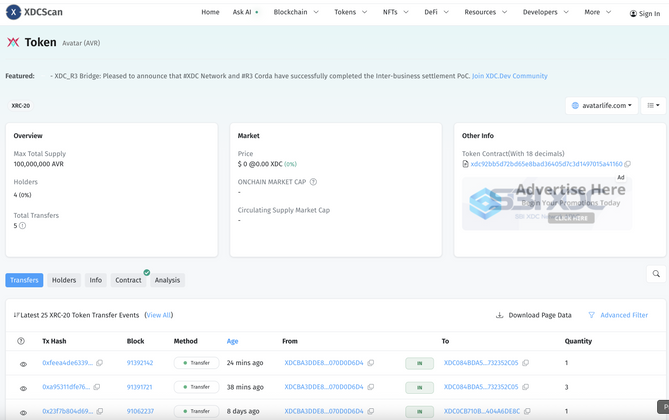Open the Ask AI menu item
This screenshot has width=669, height=420.
coord(245,12)
